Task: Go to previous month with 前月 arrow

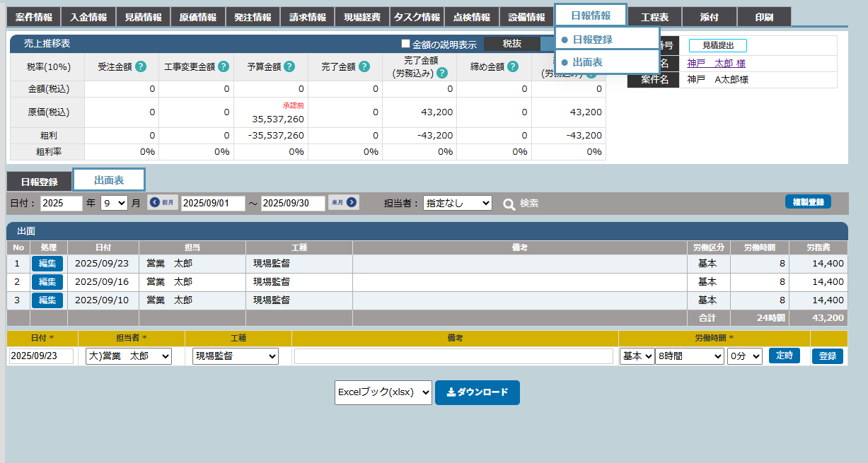Action: [163, 203]
